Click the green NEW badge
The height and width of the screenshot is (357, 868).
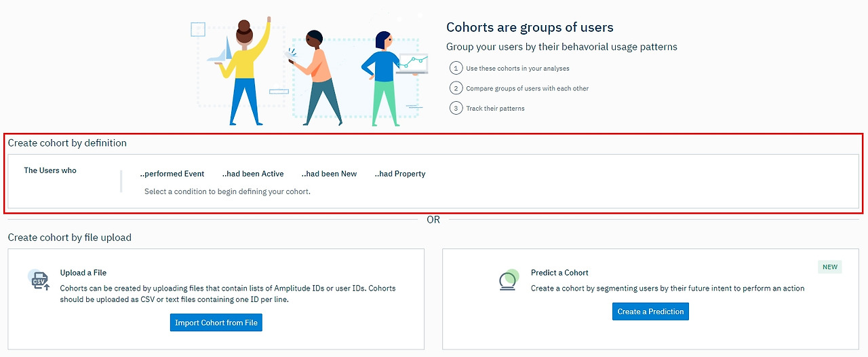coord(829,267)
